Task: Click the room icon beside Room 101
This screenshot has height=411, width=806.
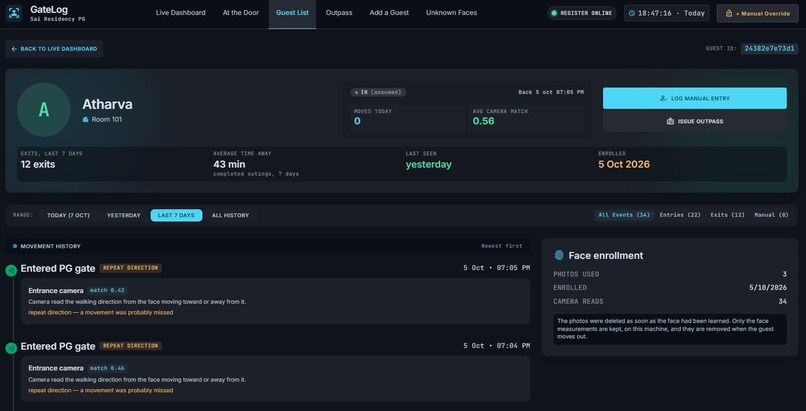Action: pos(85,120)
